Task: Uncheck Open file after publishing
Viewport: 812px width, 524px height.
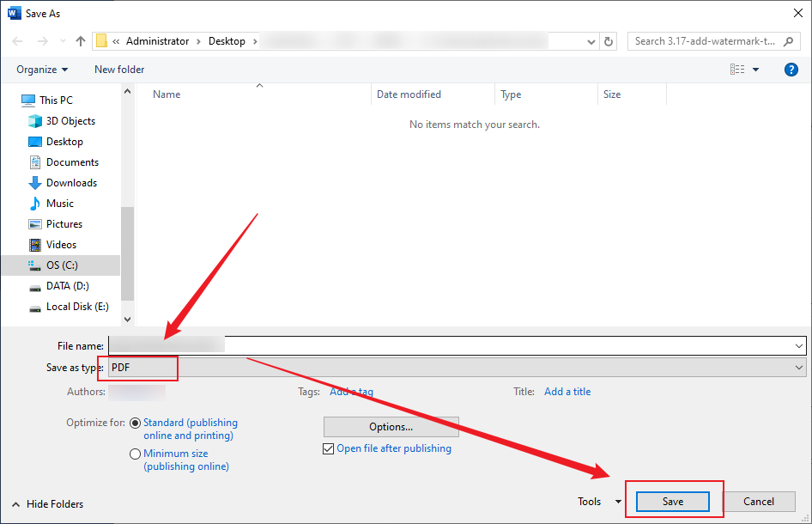Action: tap(329, 448)
